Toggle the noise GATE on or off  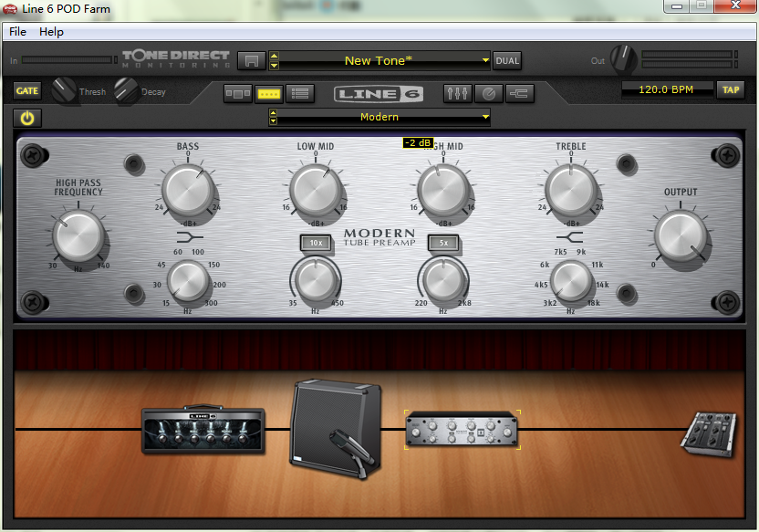pos(27,91)
